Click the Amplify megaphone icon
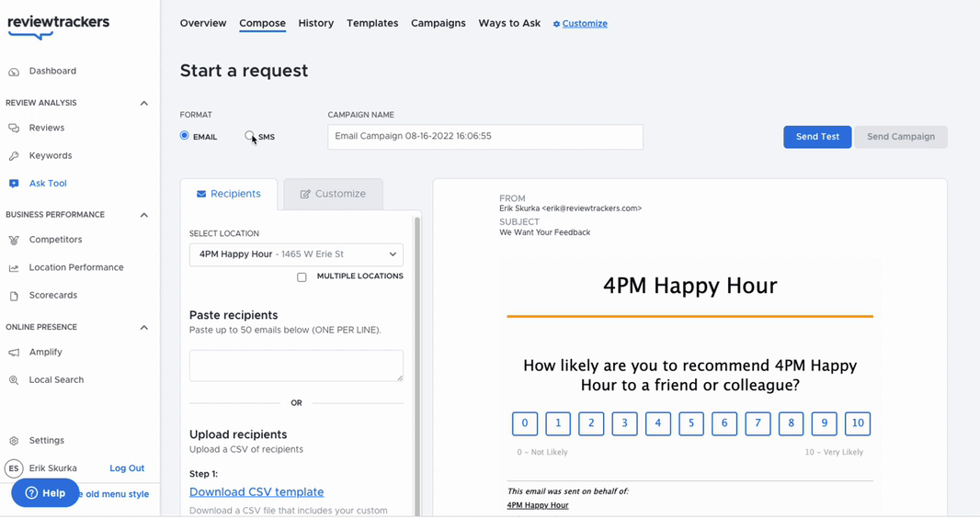Viewport: 980px width, 518px height. 14,353
